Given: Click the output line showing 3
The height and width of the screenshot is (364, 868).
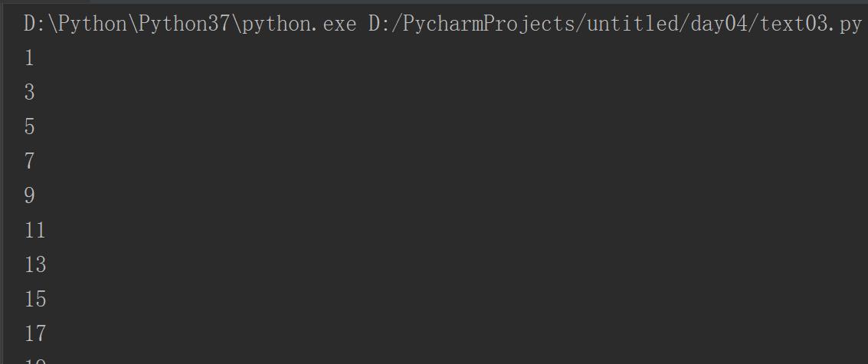Looking at the screenshot, I should click(x=30, y=93).
